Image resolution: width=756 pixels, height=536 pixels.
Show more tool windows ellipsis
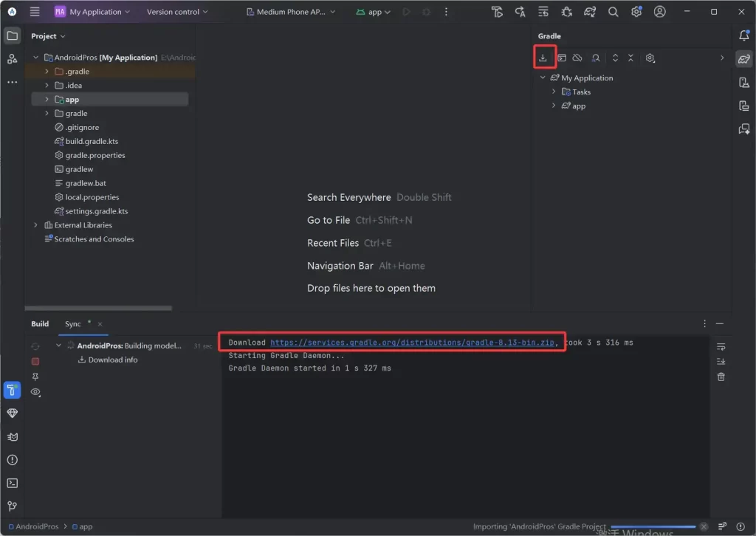tap(12, 83)
